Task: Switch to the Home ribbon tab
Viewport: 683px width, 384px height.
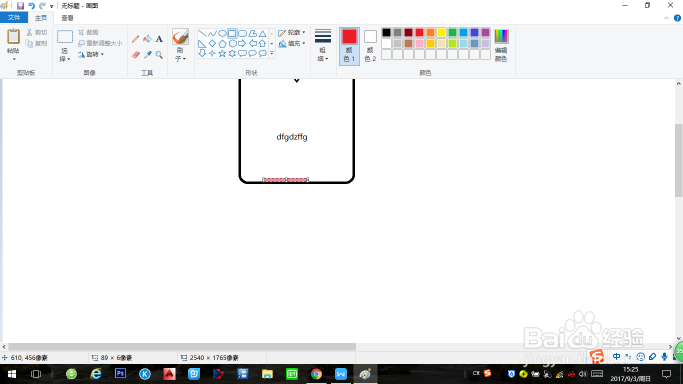Action: [41, 18]
